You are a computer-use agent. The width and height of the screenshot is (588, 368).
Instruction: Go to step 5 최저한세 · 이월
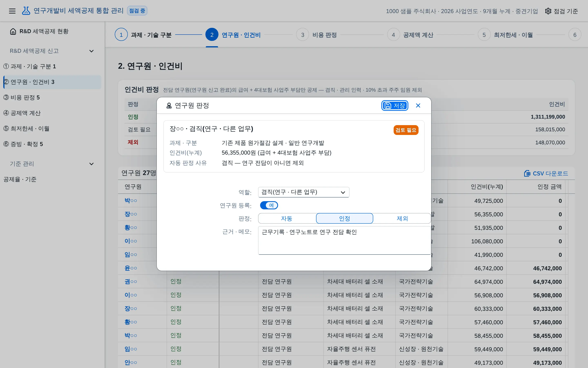[x=505, y=35]
